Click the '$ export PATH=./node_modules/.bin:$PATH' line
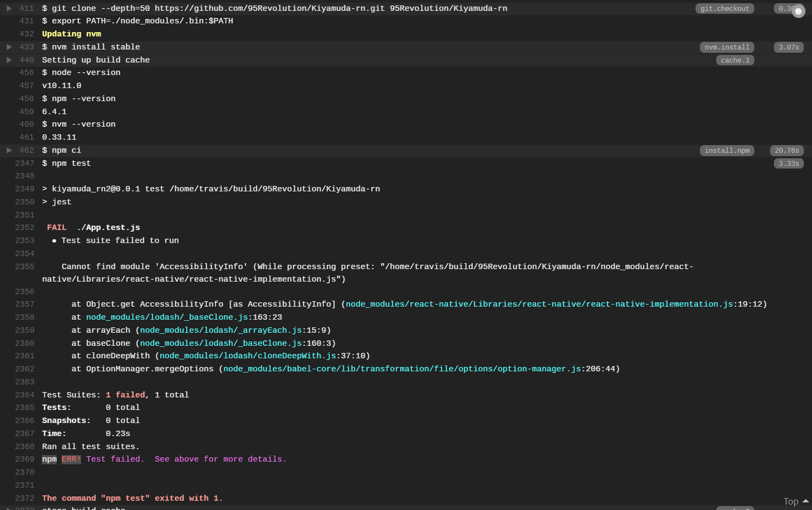Screen dimensions: 812x510 pyautogui.click(x=138, y=21)
